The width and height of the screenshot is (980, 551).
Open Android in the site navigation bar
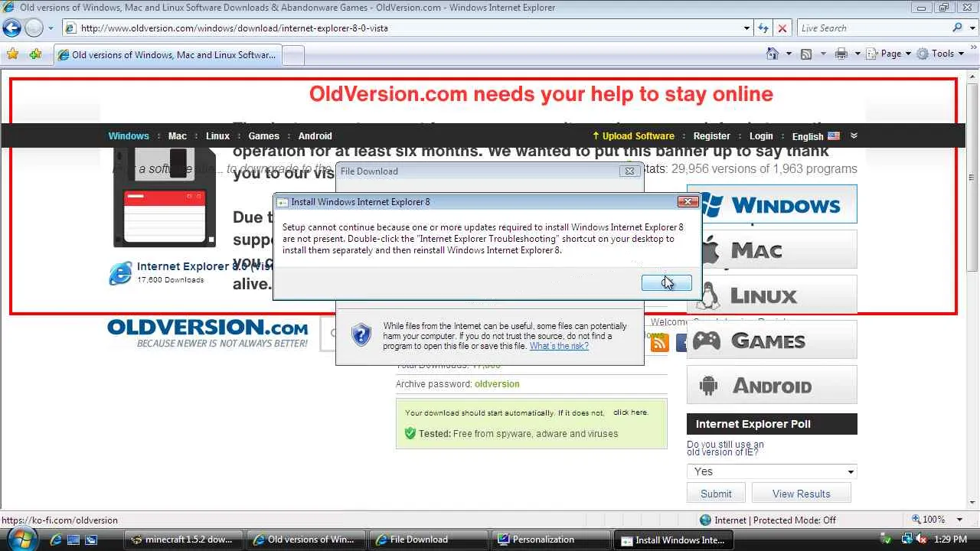pyautogui.click(x=315, y=136)
